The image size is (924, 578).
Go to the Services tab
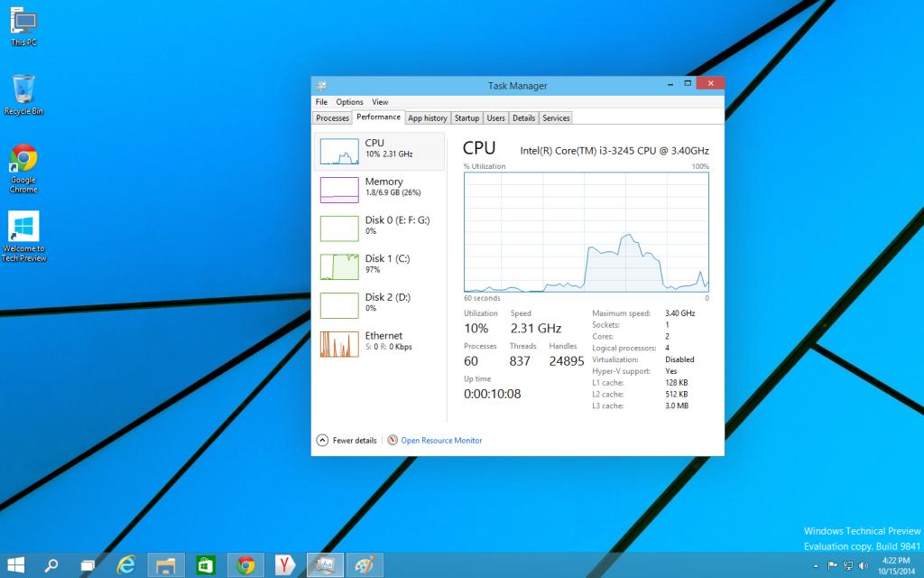tap(556, 118)
